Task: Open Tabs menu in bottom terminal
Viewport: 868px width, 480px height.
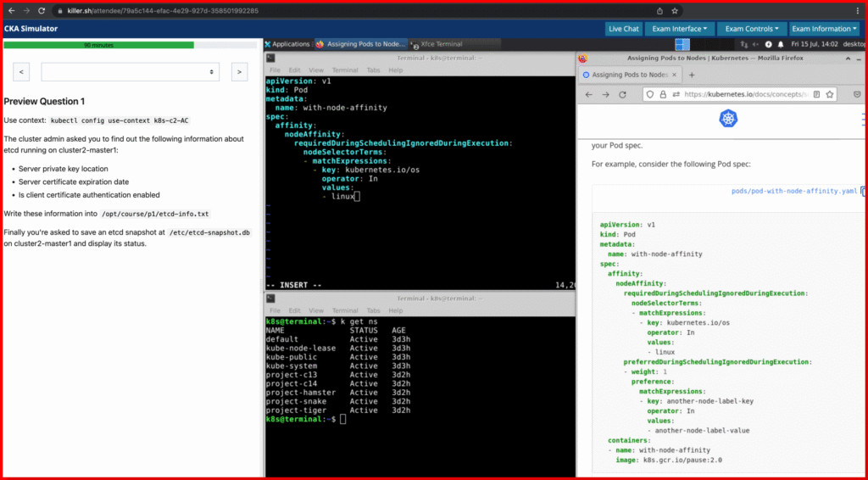Action: (373, 310)
